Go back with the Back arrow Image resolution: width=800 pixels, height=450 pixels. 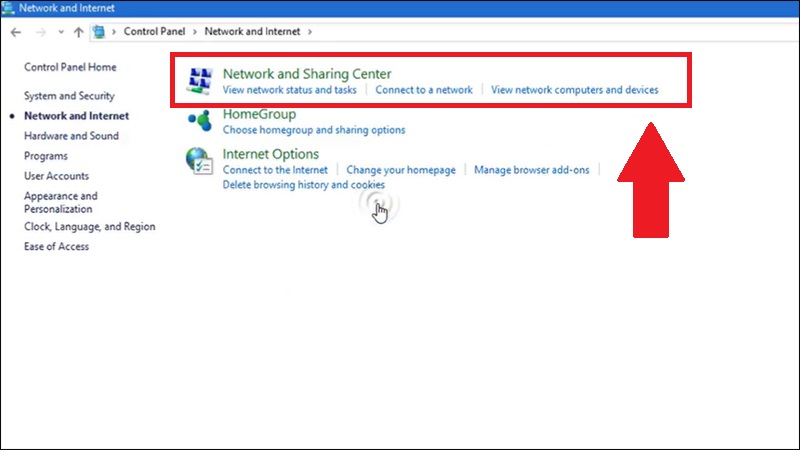point(16,32)
